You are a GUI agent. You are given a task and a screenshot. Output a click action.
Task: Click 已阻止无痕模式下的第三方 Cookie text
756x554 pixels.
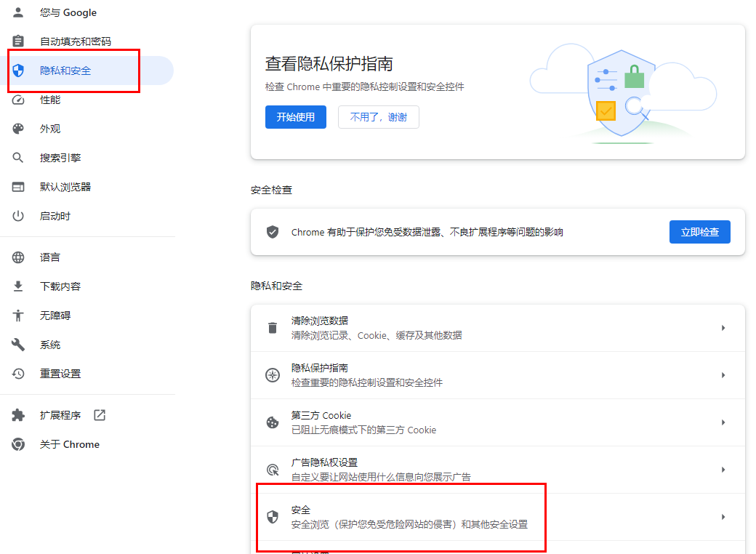coord(363,430)
